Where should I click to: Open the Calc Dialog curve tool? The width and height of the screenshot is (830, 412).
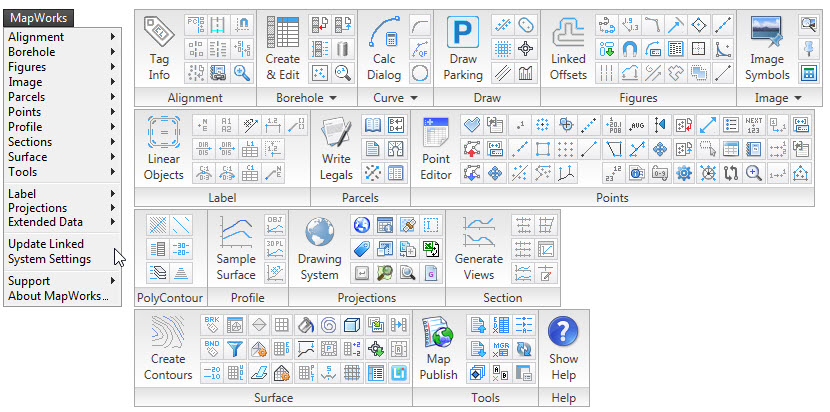tap(384, 49)
